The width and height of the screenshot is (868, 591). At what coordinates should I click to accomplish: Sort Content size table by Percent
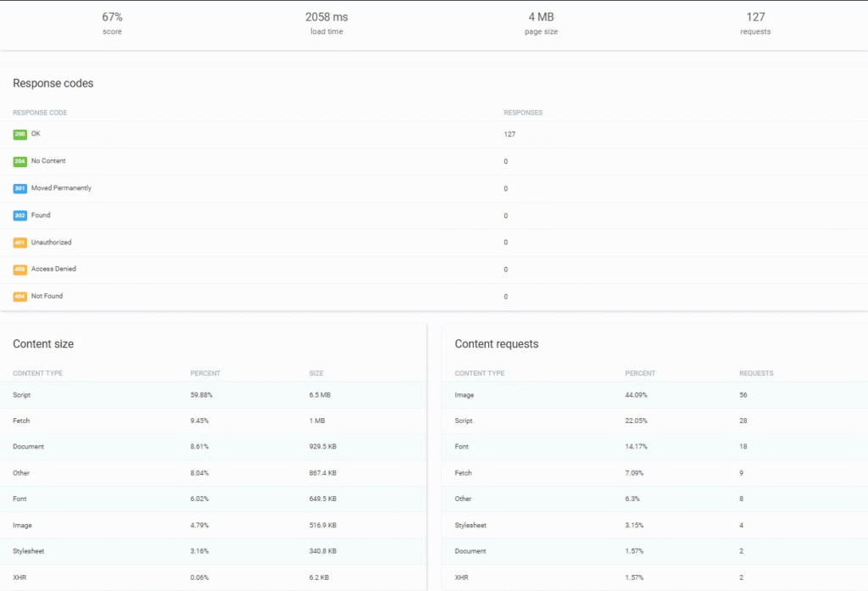point(205,373)
